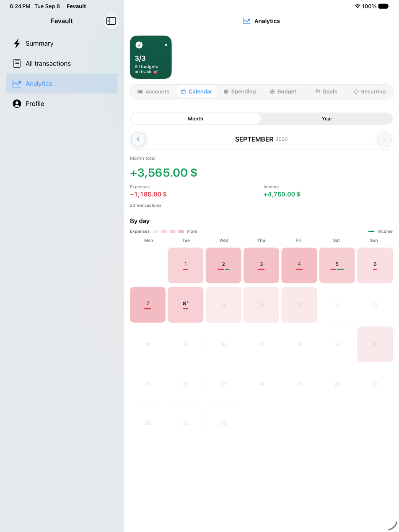Click the month total +3,565.00 $

coord(163,173)
